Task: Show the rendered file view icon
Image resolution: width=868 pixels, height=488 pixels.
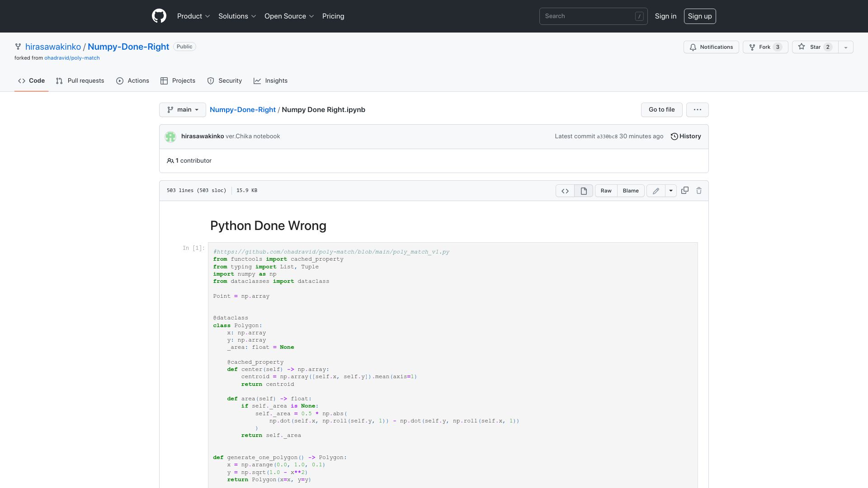Action: click(584, 191)
